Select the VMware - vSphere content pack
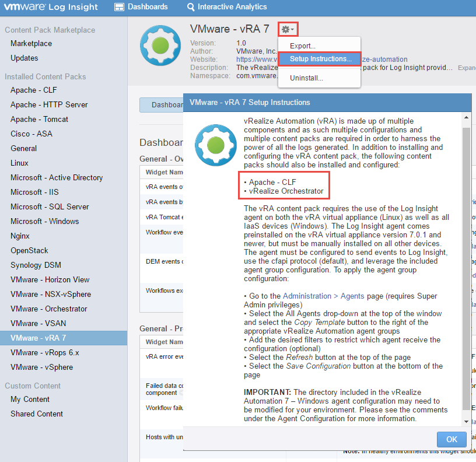Image resolution: width=476 pixels, height=462 pixels. [43, 367]
